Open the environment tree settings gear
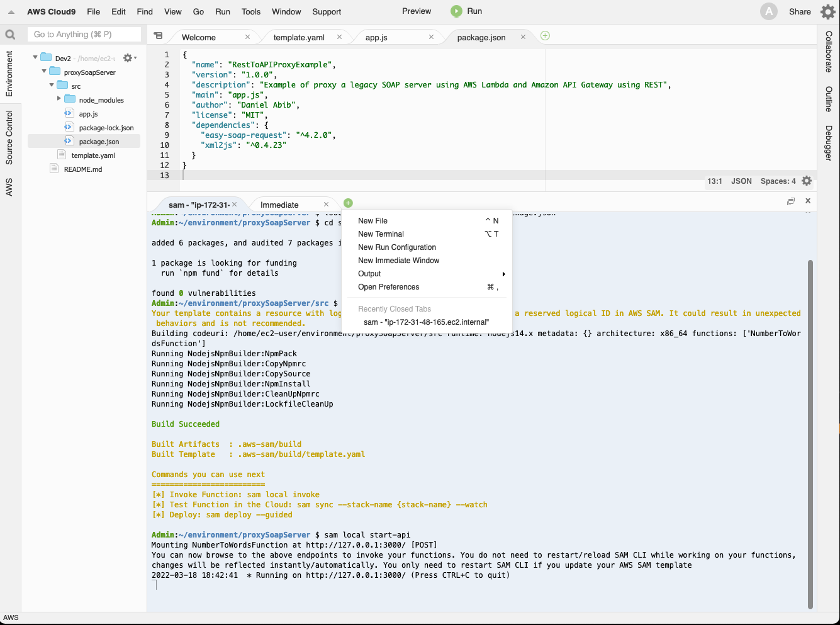The width and height of the screenshot is (840, 625). pos(128,58)
